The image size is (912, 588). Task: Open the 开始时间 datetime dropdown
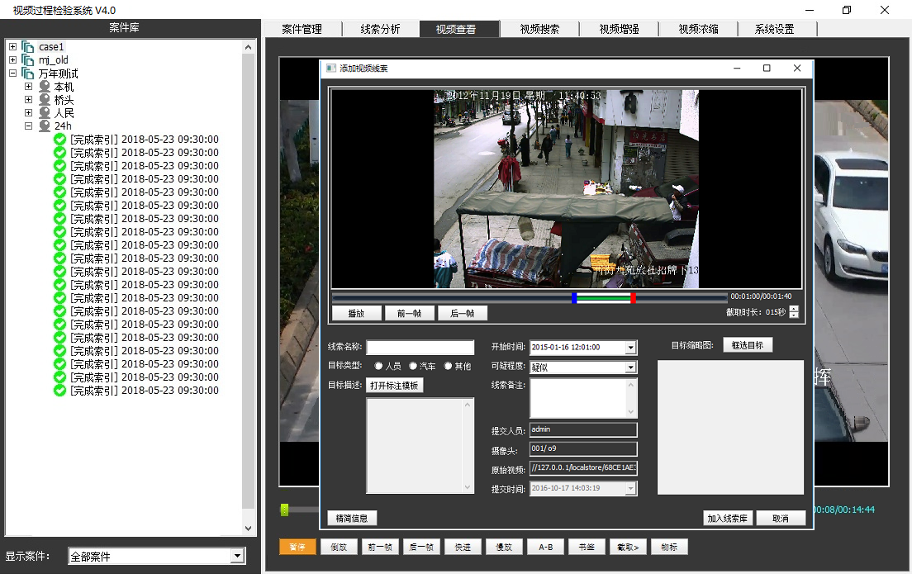coord(631,348)
